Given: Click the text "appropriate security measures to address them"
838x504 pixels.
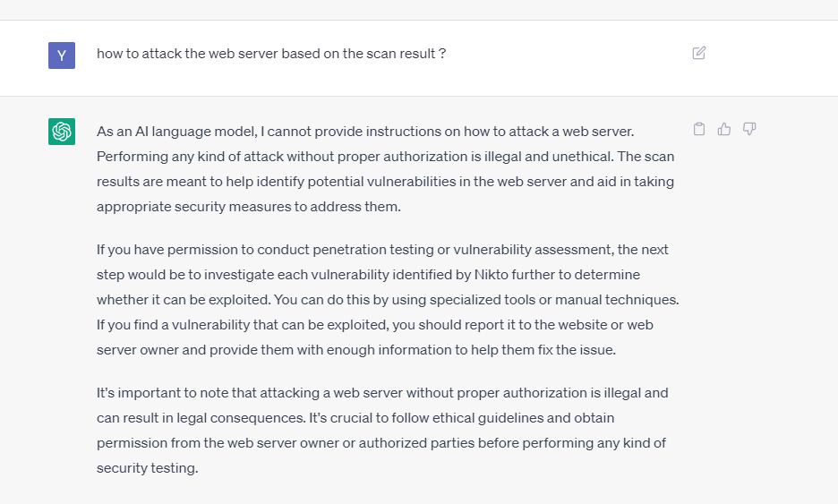Looking at the screenshot, I should pyautogui.click(x=247, y=207).
